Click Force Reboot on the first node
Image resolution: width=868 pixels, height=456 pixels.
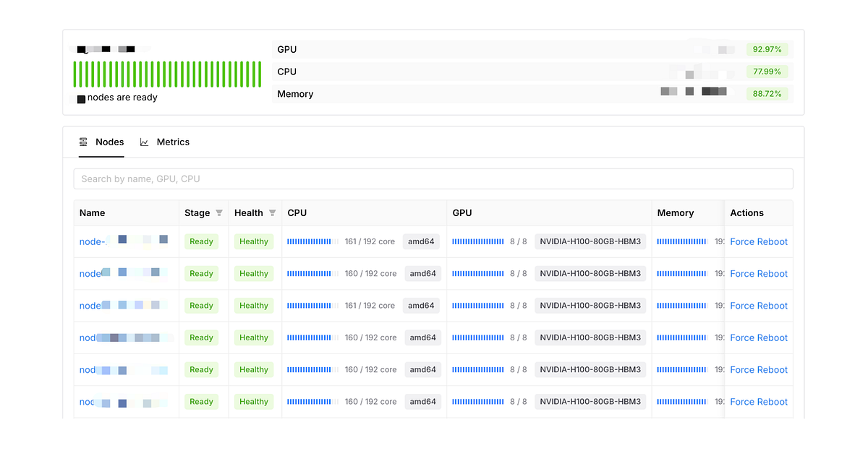tap(759, 241)
